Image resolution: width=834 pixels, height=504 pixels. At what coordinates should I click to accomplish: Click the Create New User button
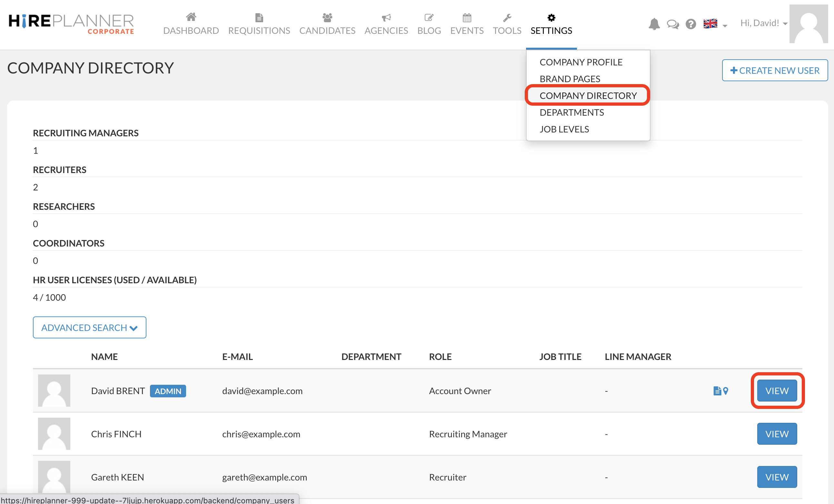775,70
